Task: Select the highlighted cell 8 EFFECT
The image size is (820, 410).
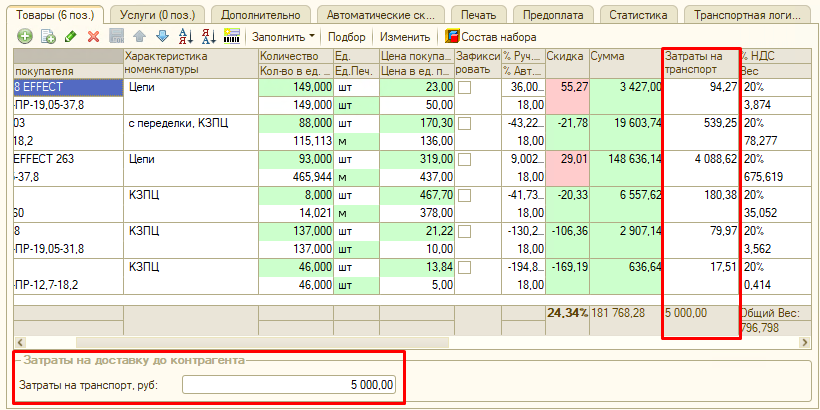Action: 67,87
